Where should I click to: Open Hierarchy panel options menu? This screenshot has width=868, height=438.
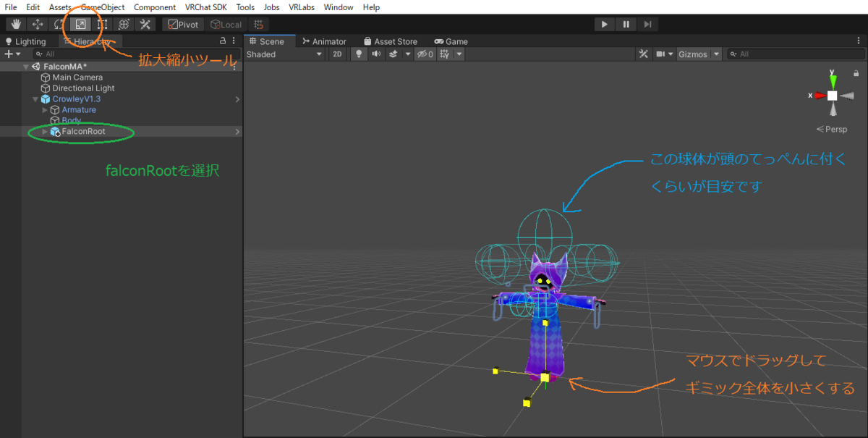(x=234, y=41)
